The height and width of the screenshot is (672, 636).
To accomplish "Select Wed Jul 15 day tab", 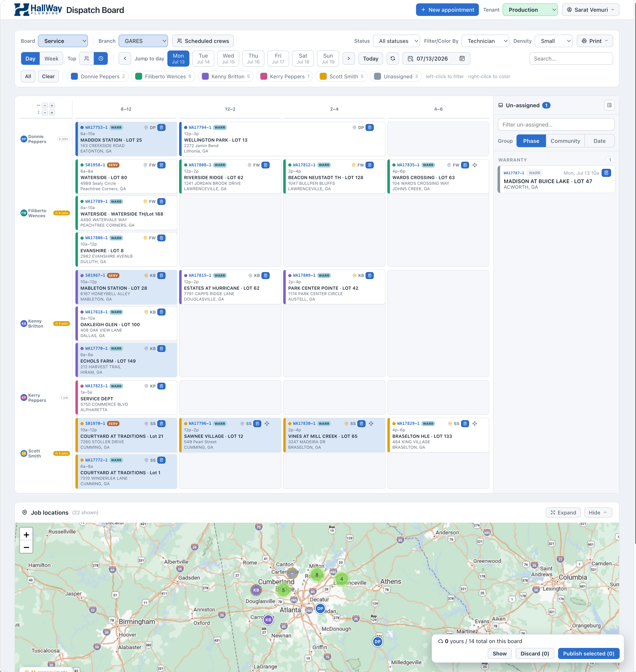I will coord(228,58).
